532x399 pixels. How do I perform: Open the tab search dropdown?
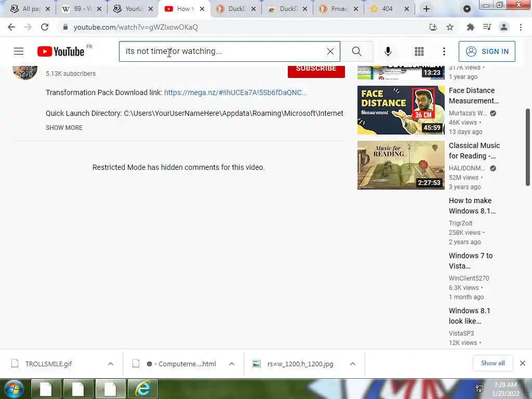click(x=467, y=9)
